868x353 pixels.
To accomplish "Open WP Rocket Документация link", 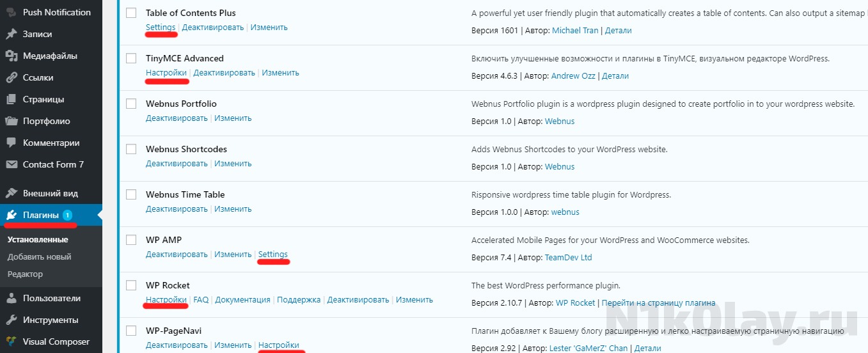I will 242,300.
